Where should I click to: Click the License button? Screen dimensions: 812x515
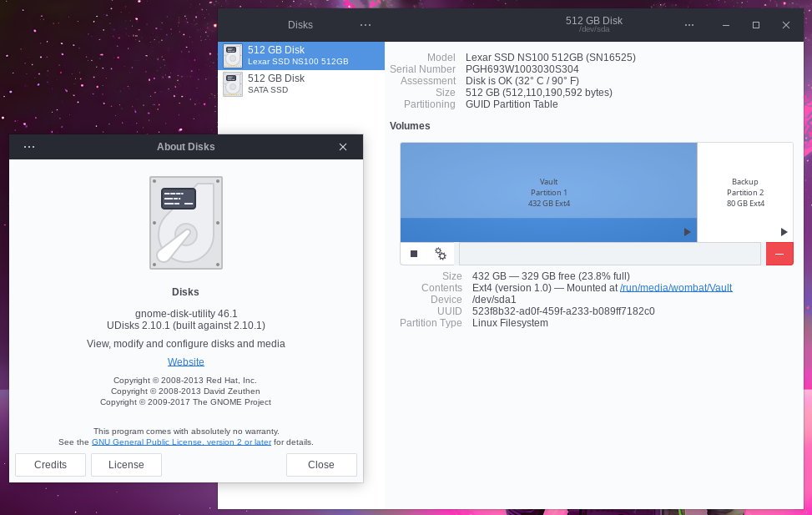126,465
